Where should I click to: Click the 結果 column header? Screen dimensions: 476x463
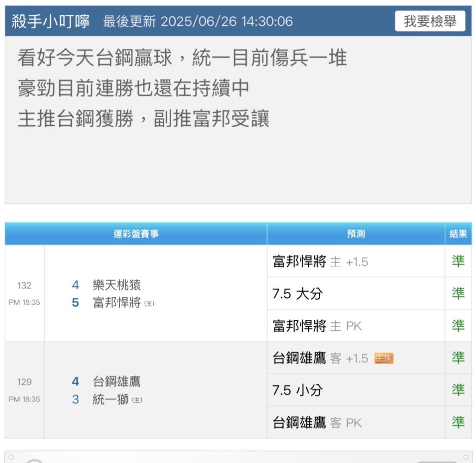tap(458, 234)
